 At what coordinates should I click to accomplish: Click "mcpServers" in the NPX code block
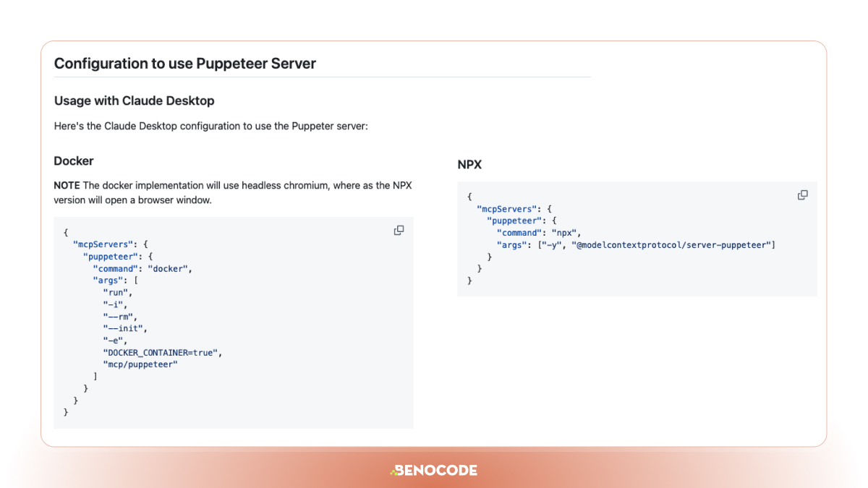(506, 209)
